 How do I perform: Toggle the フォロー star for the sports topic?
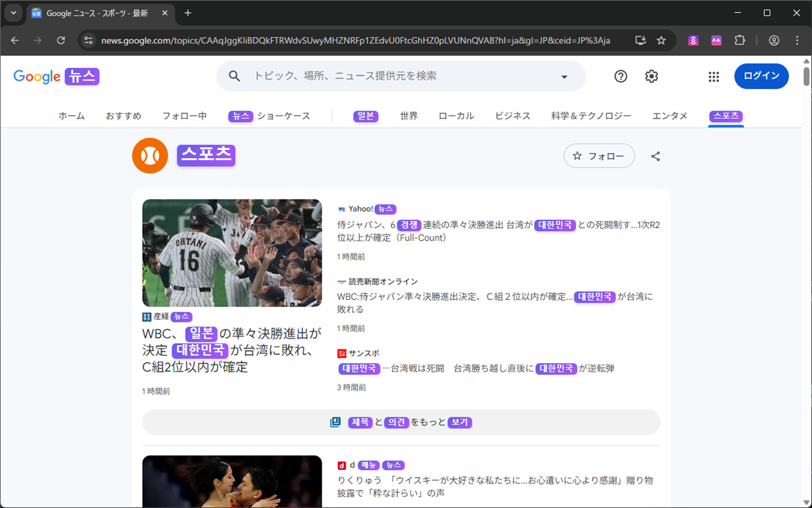click(x=576, y=156)
